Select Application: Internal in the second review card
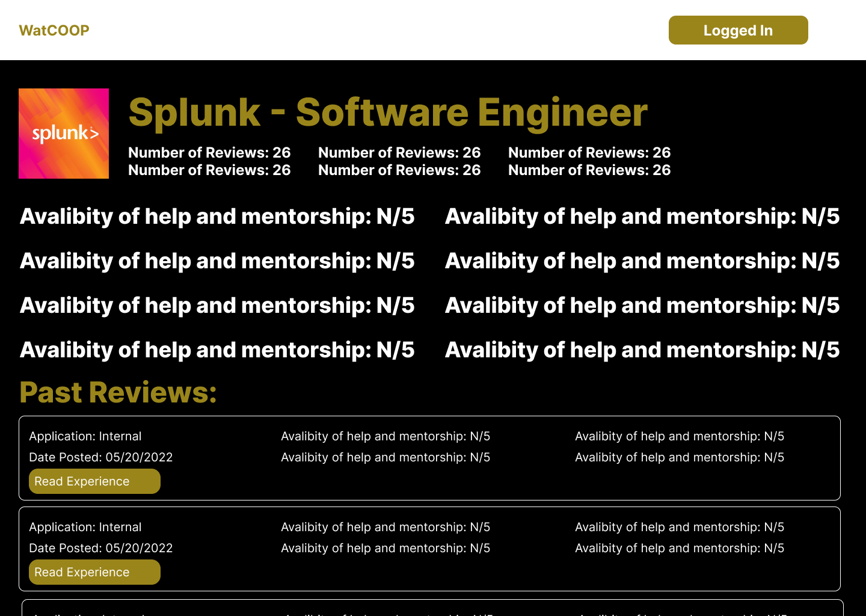The height and width of the screenshot is (616, 866). tap(85, 527)
